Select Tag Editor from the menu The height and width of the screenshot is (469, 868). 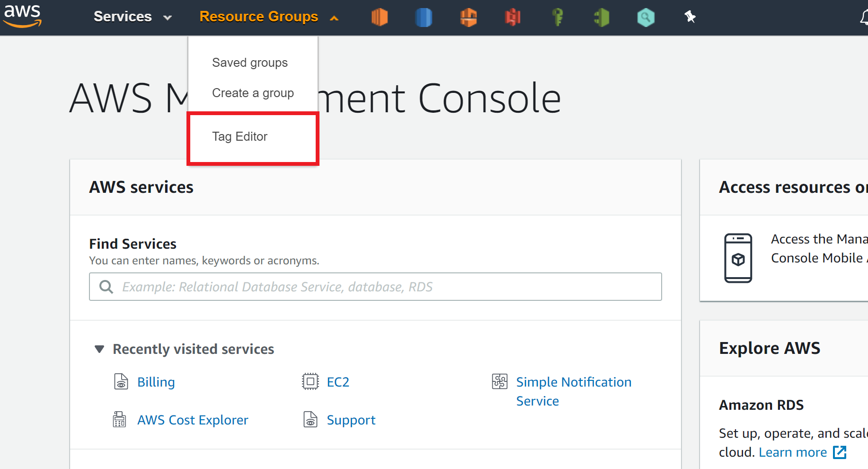[x=239, y=137]
